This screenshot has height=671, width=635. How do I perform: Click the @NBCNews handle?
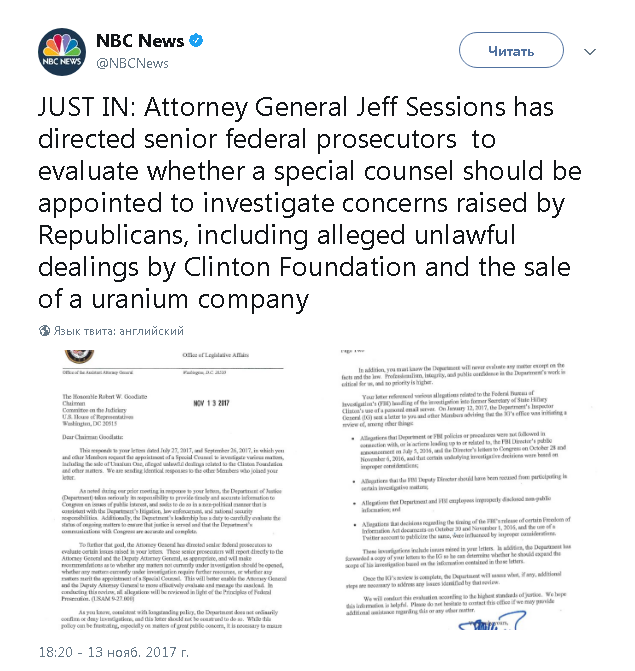coord(132,63)
